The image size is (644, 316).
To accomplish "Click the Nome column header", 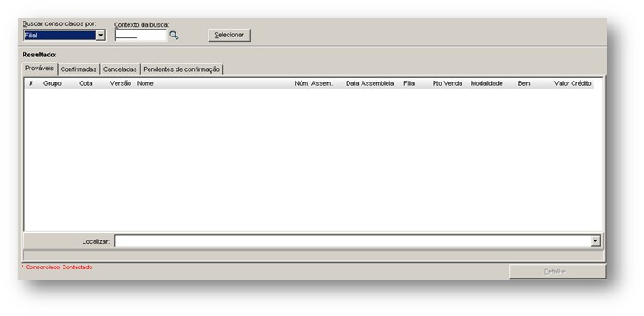I will pyautogui.click(x=145, y=83).
